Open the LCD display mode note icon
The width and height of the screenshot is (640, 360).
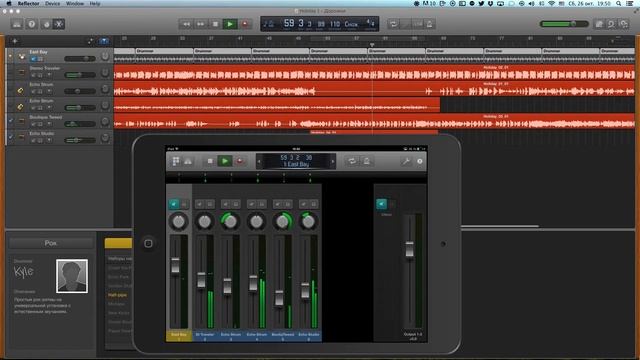[x=269, y=24]
